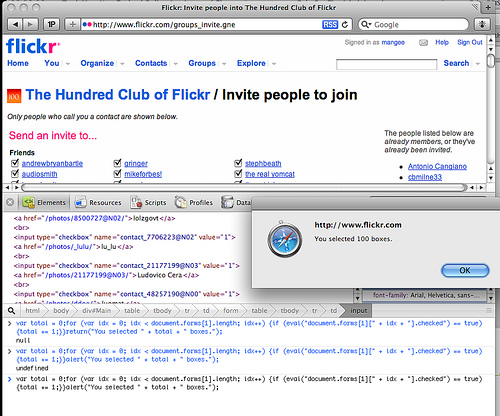Click the RSS badge in address bar

330,24
